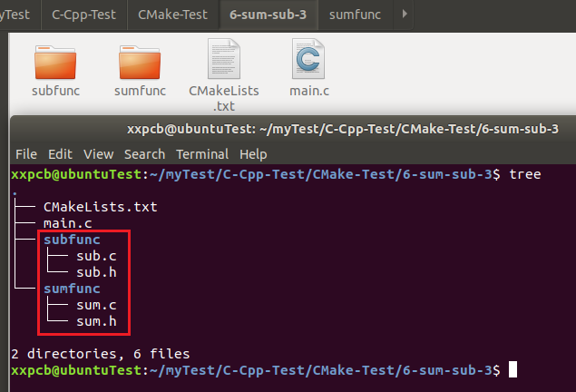Open the terminal File menu
Viewport: 576px width, 392px height.
(x=26, y=154)
